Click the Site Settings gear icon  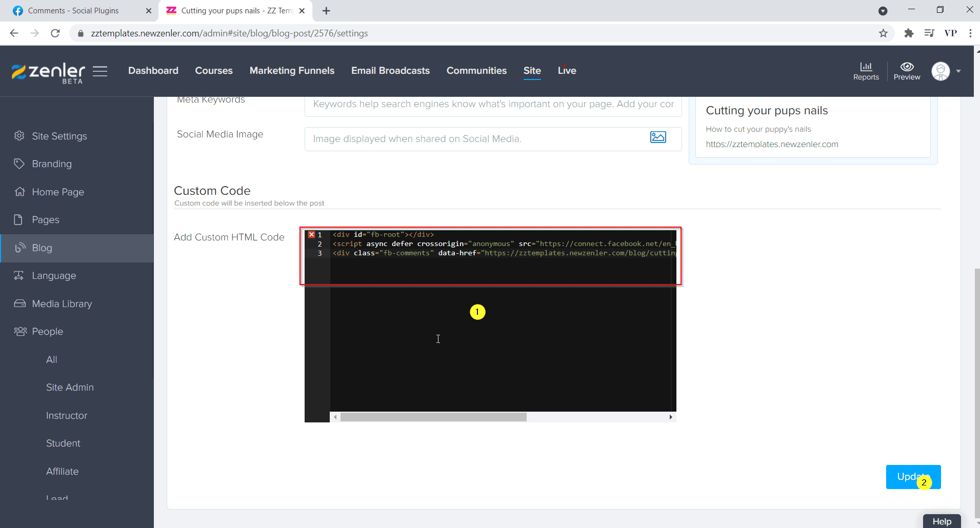(19, 136)
